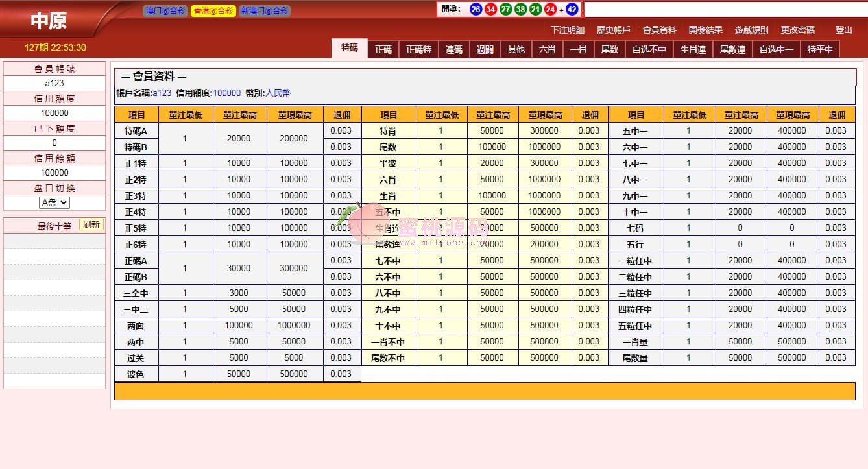
Task: Switch to the 香港⑥合彩 lottery
Action: (x=213, y=11)
